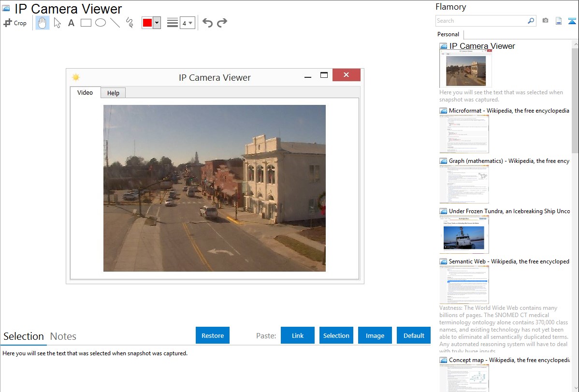The height and width of the screenshot is (392, 579).
Task: Click the magnifier search icon in Flamory
Action: (531, 21)
